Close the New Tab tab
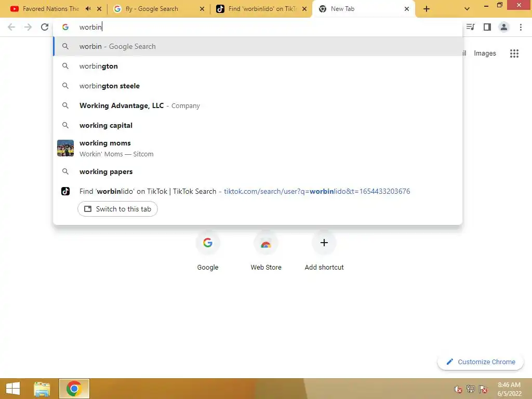The height and width of the screenshot is (399, 532). [407, 9]
